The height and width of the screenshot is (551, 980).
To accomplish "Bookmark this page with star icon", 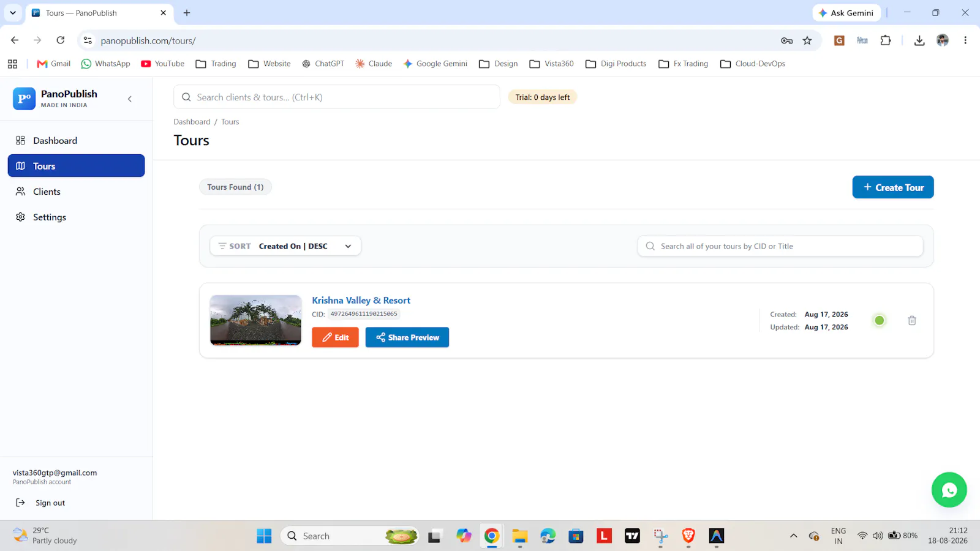I will pyautogui.click(x=807, y=40).
